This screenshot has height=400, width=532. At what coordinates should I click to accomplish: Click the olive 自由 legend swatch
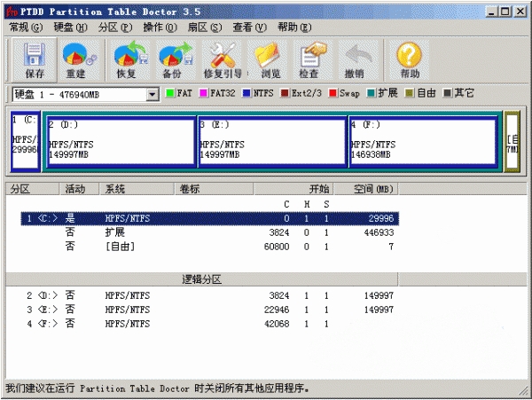click(x=410, y=93)
